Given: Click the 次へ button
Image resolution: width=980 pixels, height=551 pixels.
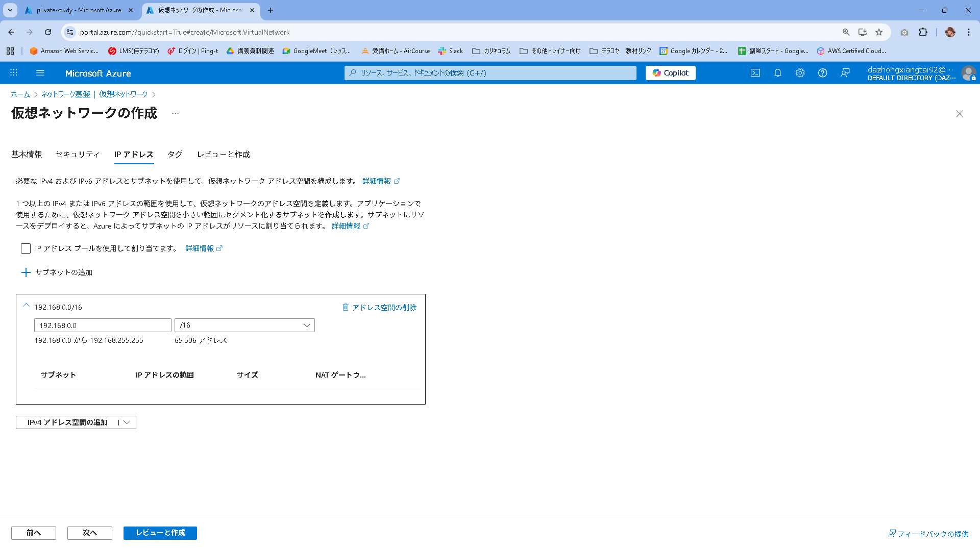Looking at the screenshot, I should (x=89, y=533).
